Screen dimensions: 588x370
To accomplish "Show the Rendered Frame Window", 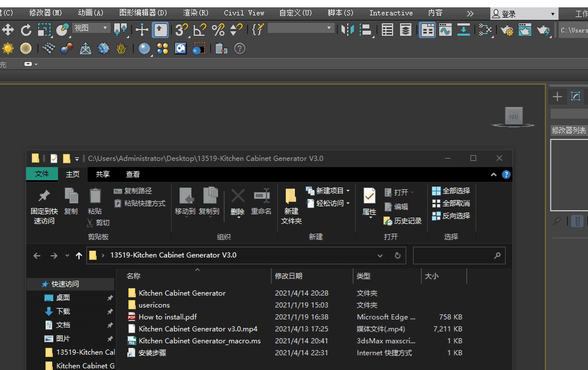I will 524,30.
